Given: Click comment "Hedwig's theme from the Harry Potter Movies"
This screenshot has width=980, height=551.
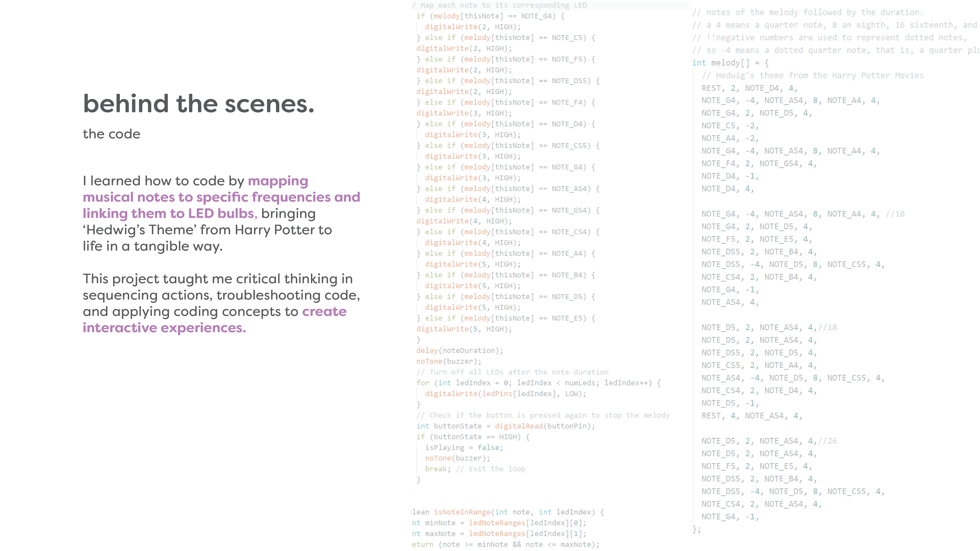Looking at the screenshot, I should tap(813, 75).
